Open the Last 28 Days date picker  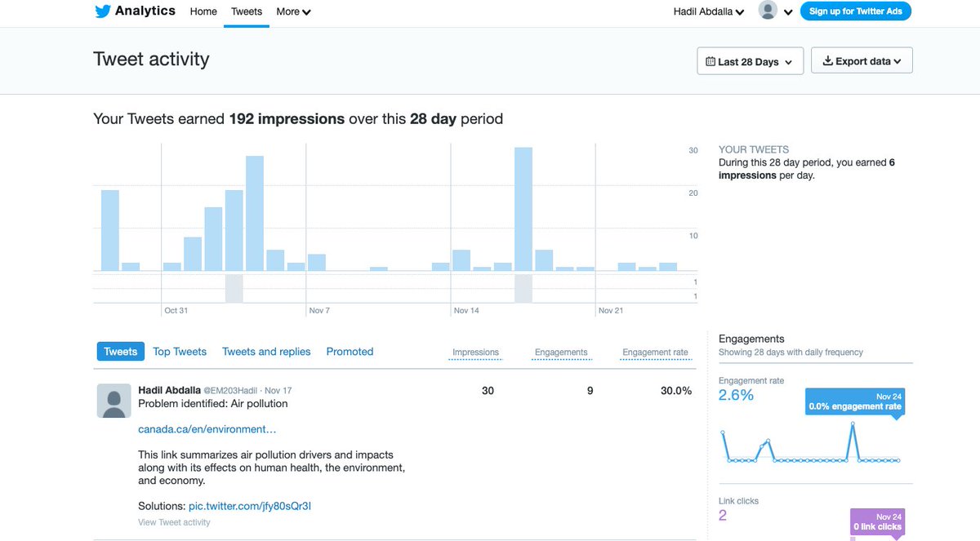[x=750, y=61]
